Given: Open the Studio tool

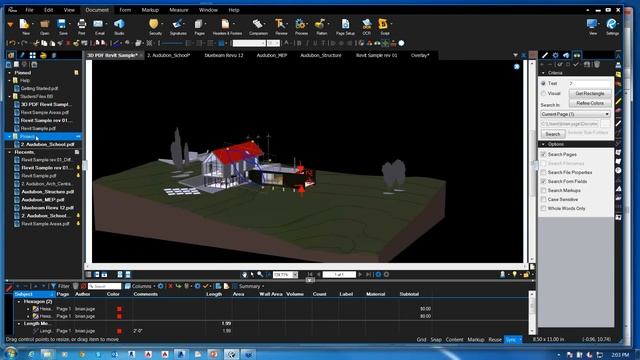Looking at the screenshot, I should pyautogui.click(x=119, y=24).
